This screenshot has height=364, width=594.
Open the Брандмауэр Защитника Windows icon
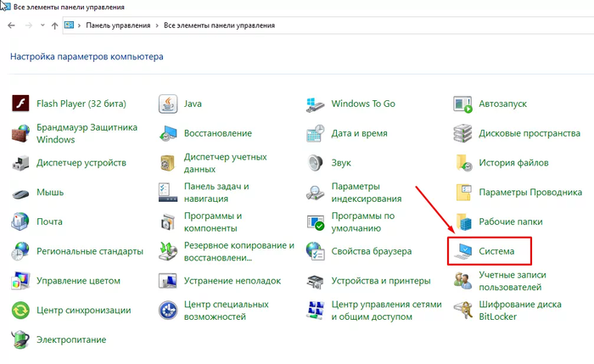[x=20, y=133]
